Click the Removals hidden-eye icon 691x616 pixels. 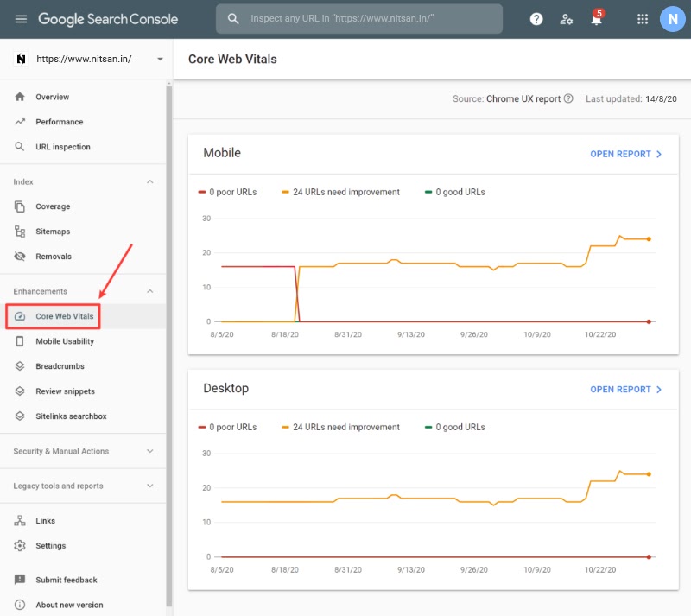point(20,257)
